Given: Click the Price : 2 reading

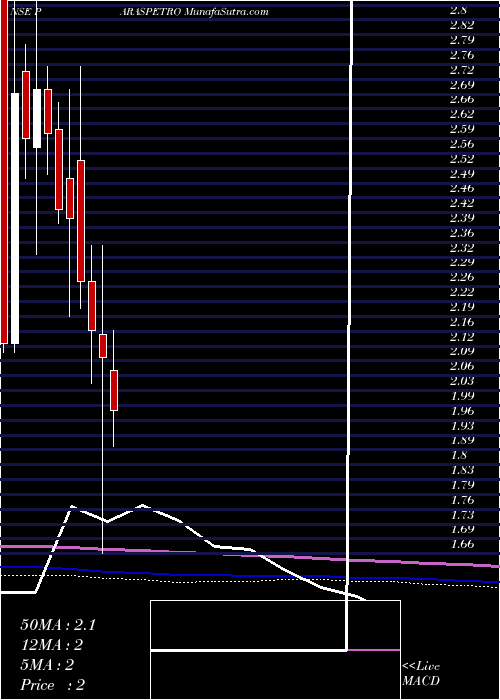Looking at the screenshot, I should pos(53,685).
